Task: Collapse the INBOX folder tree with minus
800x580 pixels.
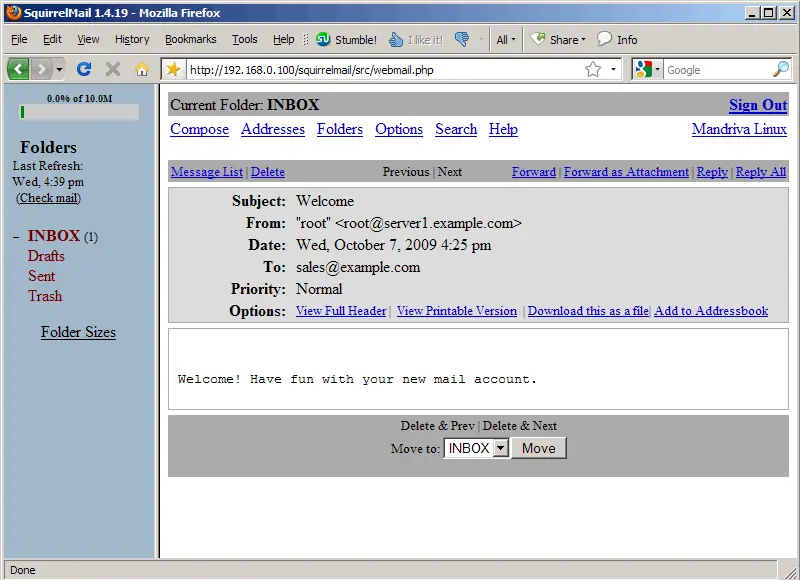Action: click(x=16, y=237)
